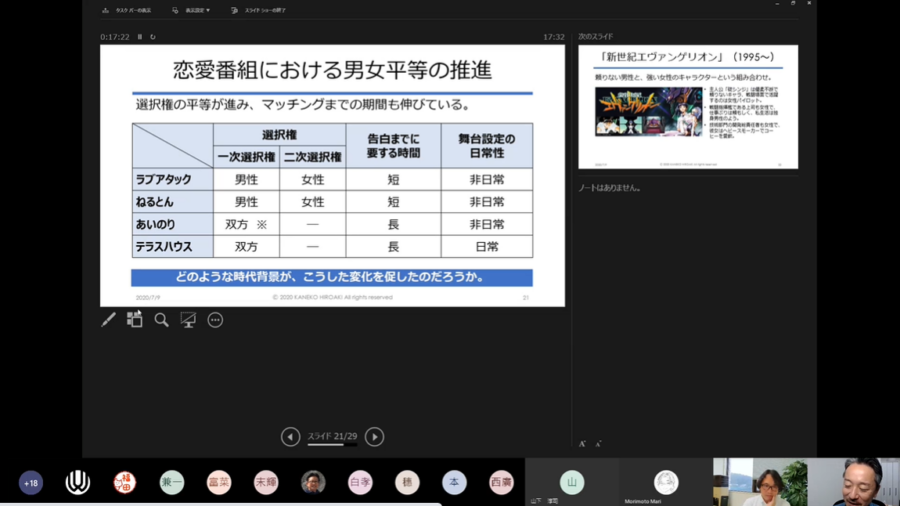Click タスク バーの表示 in presenter view
The height and width of the screenshot is (506, 900).
click(127, 10)
